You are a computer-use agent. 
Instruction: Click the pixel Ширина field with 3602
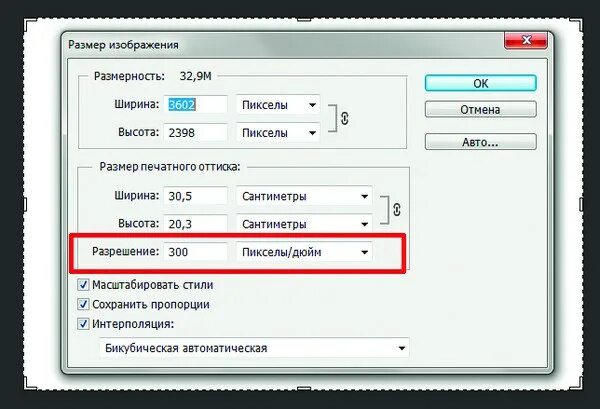click(196, 104)
